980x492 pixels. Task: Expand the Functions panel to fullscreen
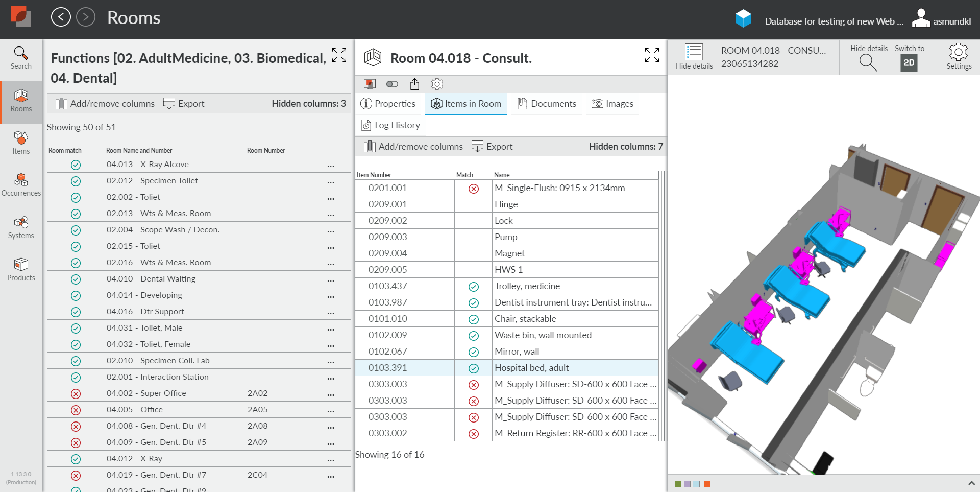click(339, 55)
